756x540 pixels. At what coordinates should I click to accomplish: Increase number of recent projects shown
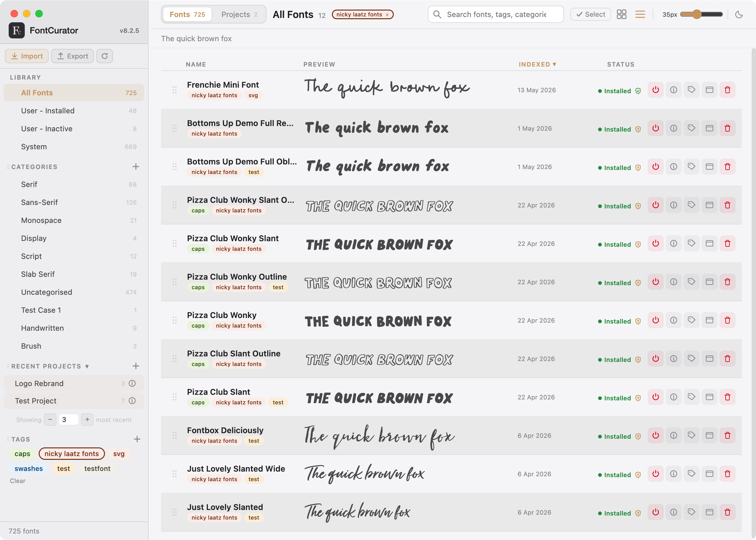[x=87, y=420]
